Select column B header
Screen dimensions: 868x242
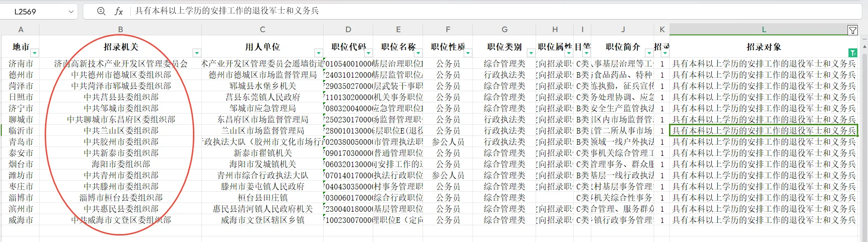pyautogui.click(x=120, y=29)
